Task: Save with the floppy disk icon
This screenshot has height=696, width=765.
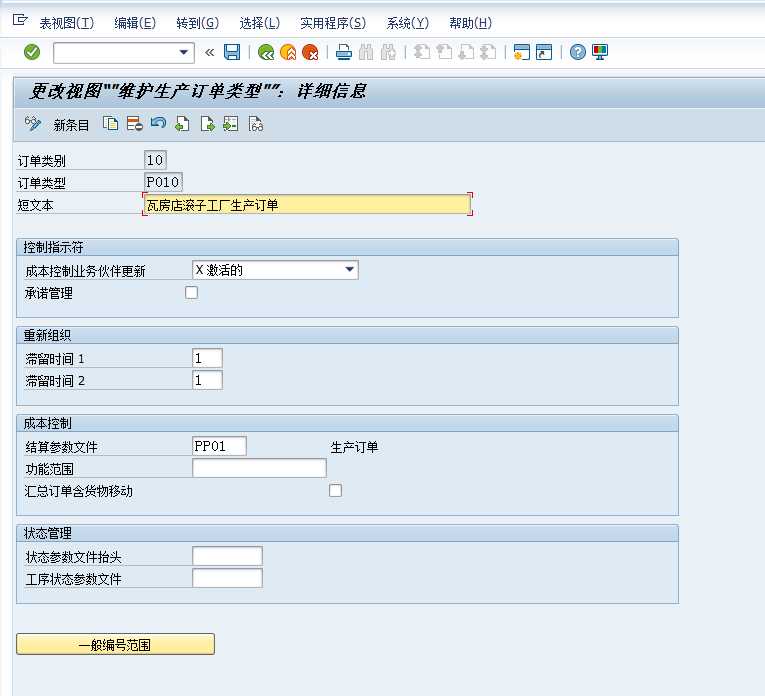Action: [x=232, y=52]
